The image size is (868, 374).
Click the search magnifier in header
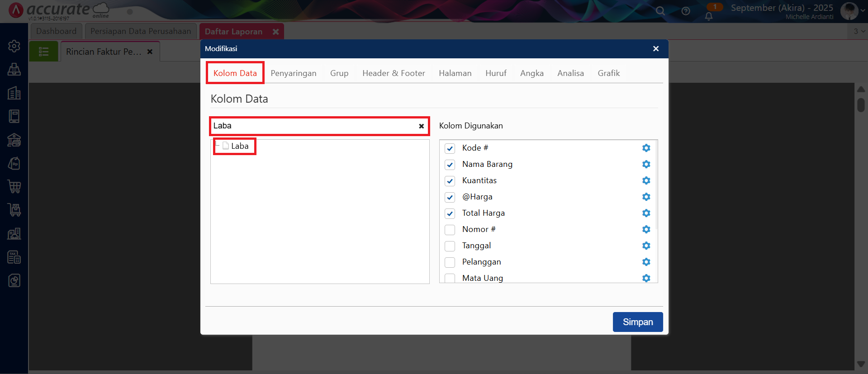coord(660,11)
